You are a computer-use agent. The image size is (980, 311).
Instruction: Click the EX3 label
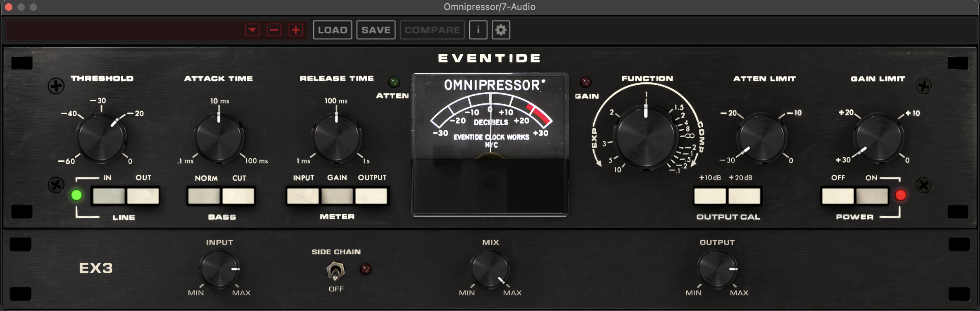96,268
